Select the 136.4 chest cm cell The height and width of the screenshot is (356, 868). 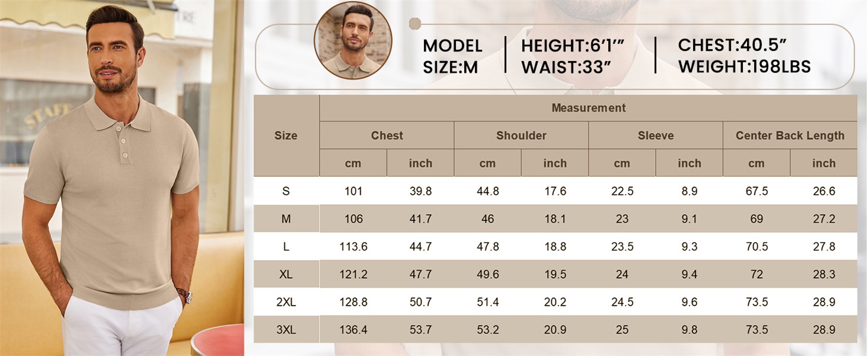point(353,330)
